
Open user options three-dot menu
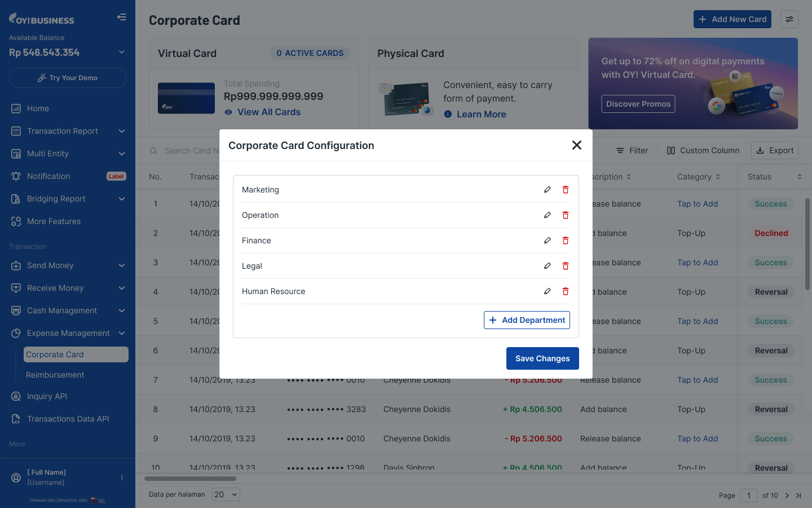click(122, 478)
